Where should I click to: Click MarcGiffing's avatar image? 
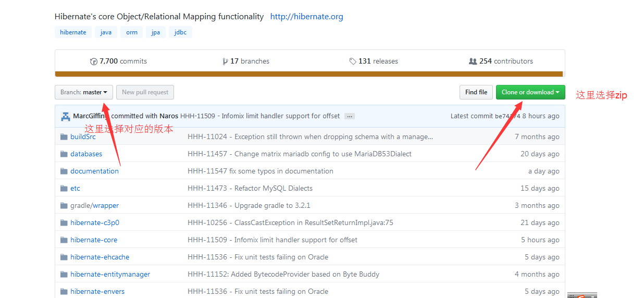pos(66,116)
